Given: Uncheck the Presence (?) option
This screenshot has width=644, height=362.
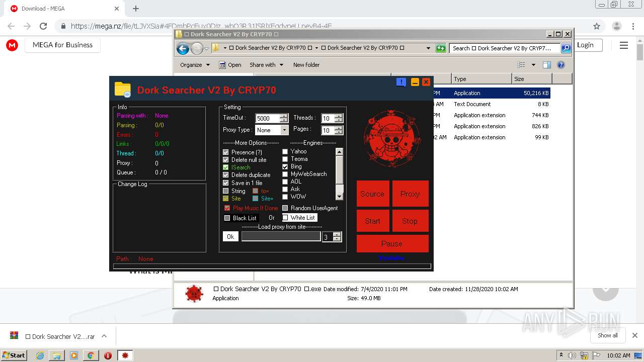Looking at the screenshot, I should (226, 152).
